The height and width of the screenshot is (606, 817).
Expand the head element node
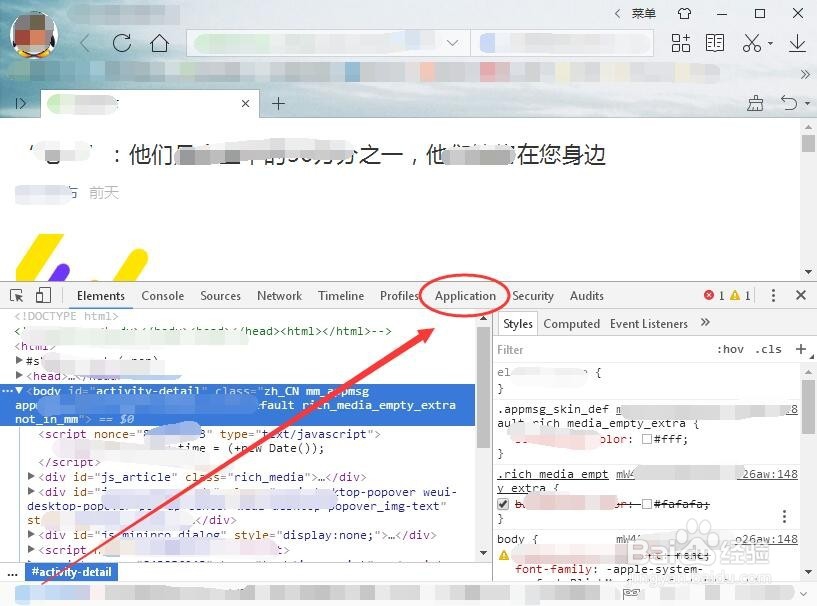pos(19,375)
